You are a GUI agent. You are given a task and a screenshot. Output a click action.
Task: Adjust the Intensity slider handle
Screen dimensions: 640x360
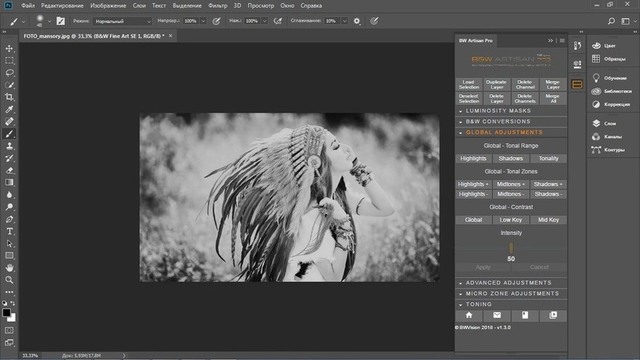[511, 247]
